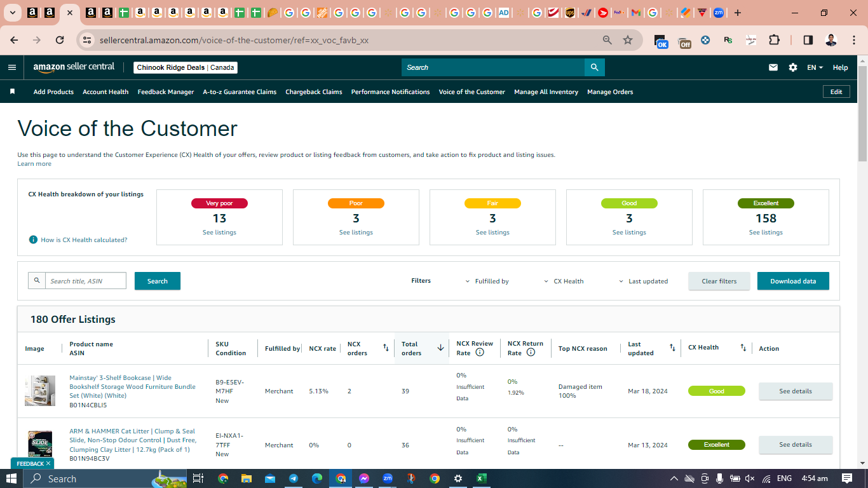See listings with Fair CX Health
This screenshot has height=488, width=868.
tap(492, 233)
